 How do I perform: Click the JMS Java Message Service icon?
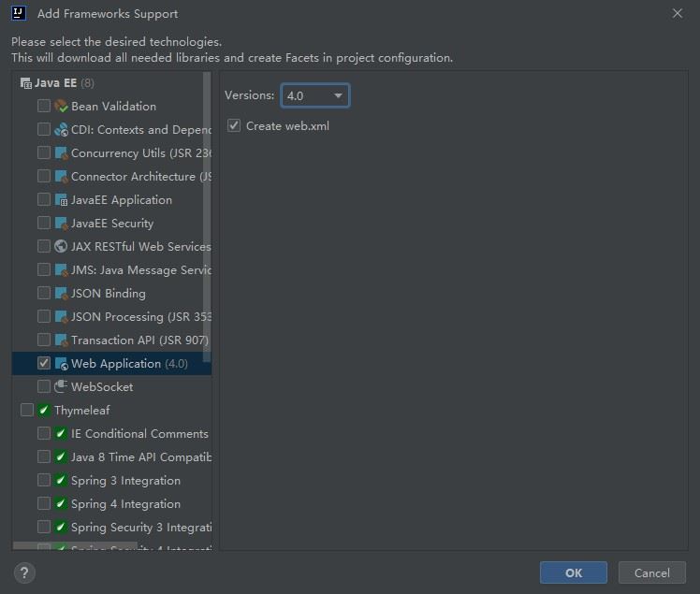(61, 270)
